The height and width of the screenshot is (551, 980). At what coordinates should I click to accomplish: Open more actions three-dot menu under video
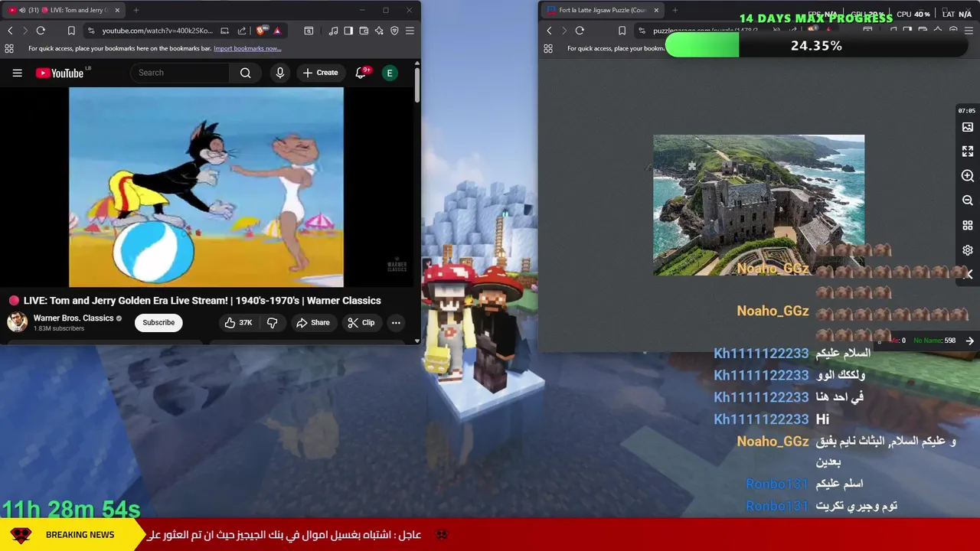click(x=396, y=323)
